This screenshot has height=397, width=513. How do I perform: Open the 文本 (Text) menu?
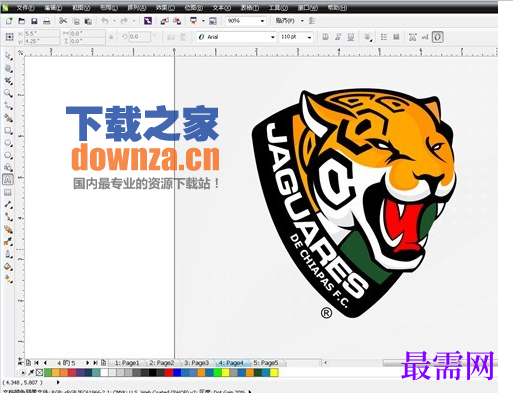(222, 7)
